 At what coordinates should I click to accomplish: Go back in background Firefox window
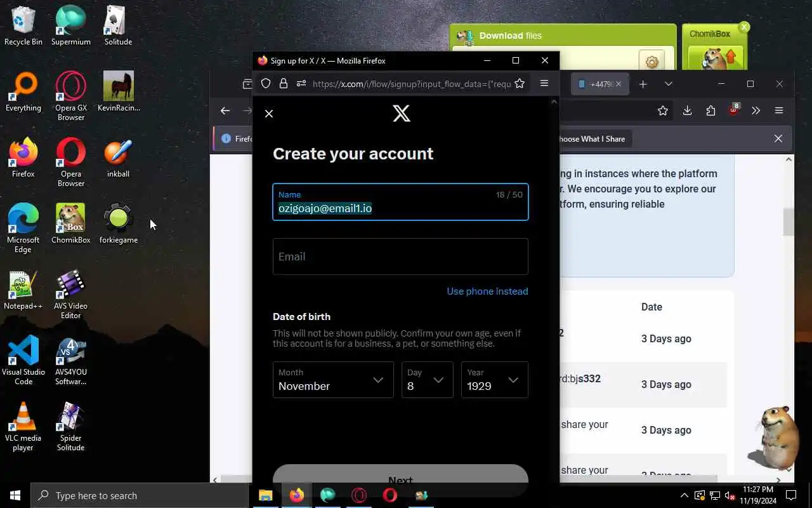pyautogui.click(x=225, y=110)
